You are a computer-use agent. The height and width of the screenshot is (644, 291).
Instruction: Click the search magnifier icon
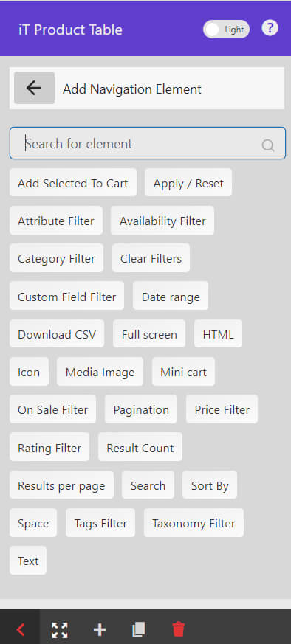point(268,145)
